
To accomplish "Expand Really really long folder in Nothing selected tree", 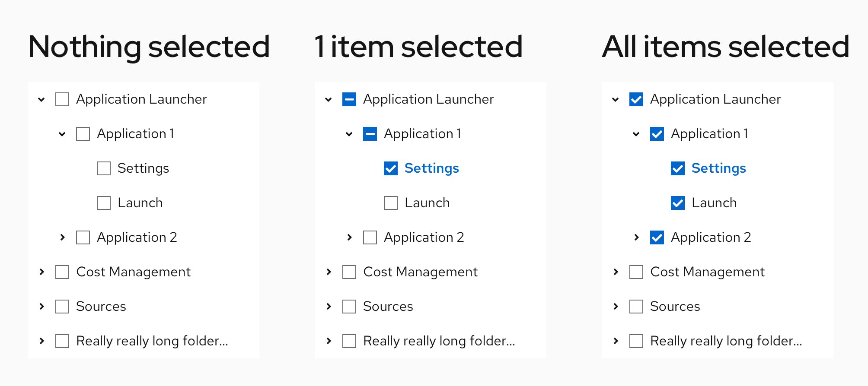I will 41,341.
